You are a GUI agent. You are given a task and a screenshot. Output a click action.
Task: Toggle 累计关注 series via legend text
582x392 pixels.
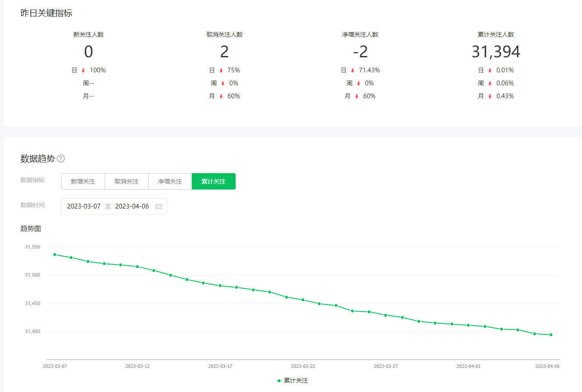(296, 381)
